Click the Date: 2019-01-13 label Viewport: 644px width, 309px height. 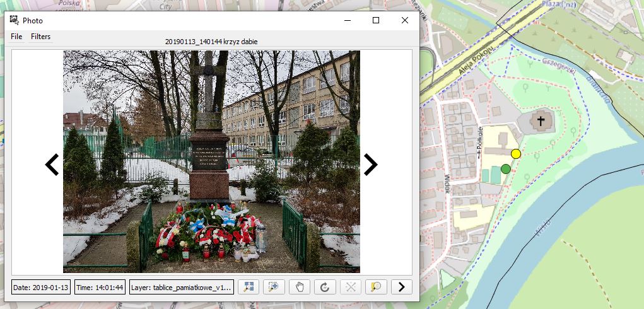41,288
